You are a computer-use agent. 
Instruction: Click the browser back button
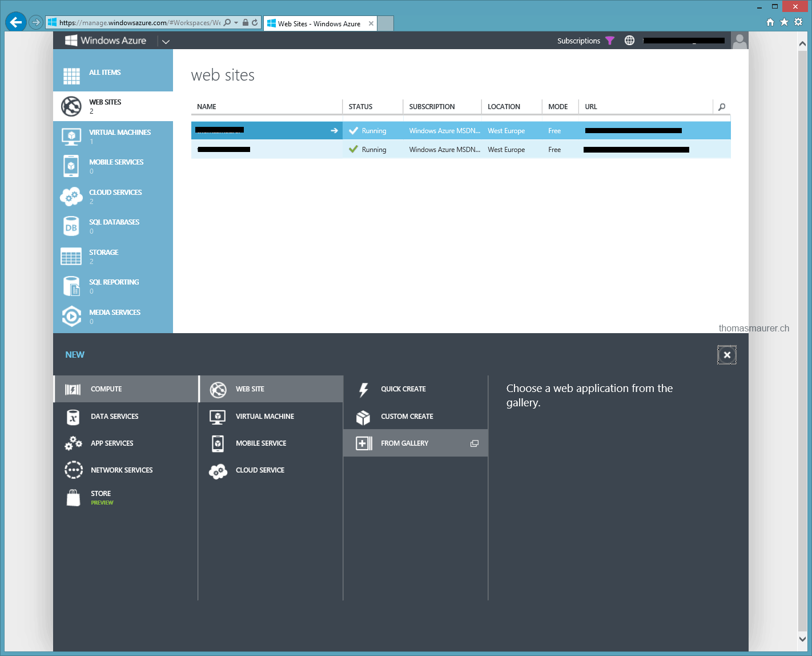point(16,22)
